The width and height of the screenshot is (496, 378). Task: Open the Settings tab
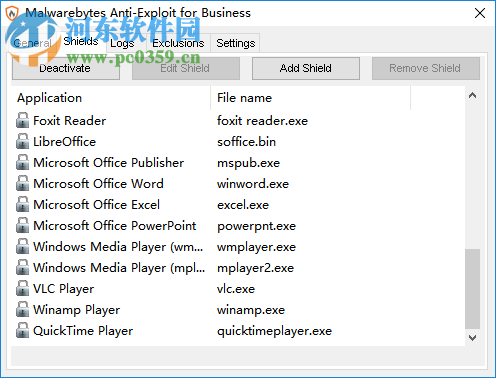pos(235,43)
